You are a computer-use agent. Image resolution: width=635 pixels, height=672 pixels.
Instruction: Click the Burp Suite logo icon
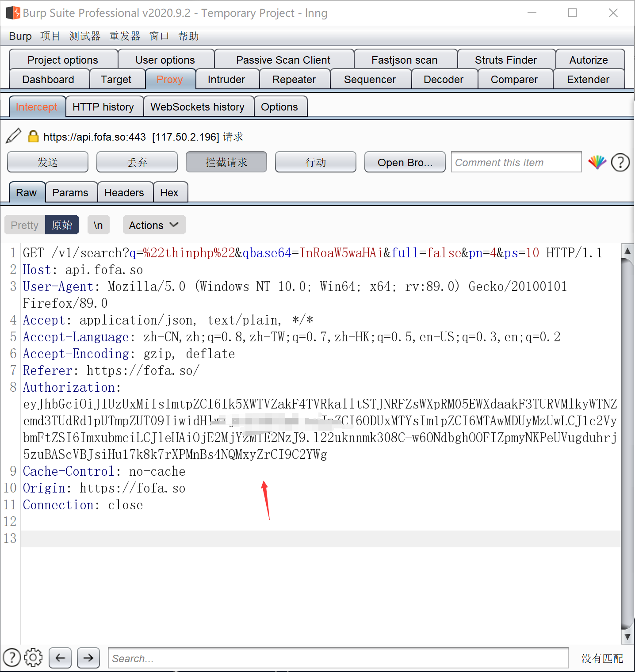[x=13, y=13]
